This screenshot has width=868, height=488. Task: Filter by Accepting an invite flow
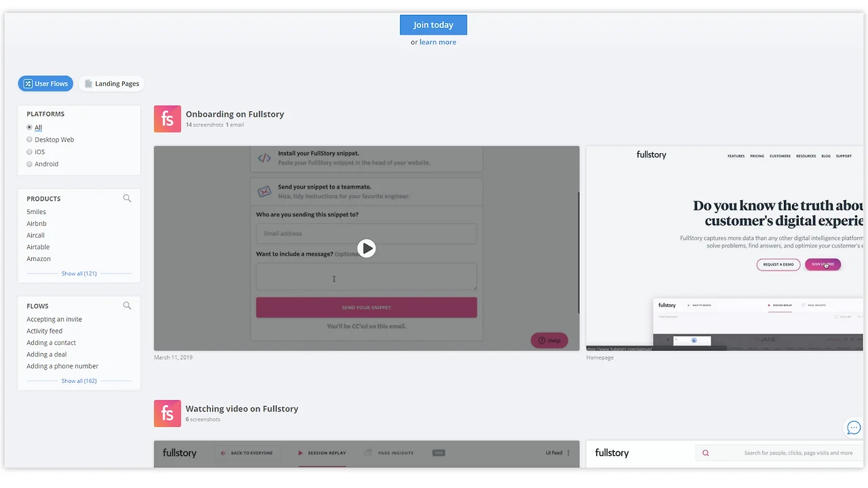point(54,319)
